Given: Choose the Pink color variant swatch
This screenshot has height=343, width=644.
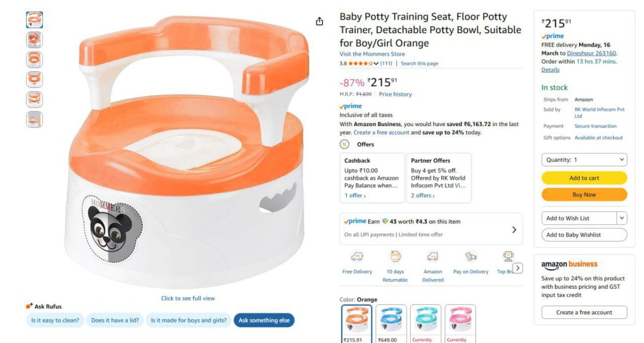Looking at the screenshot, I should click(x=460, y=320).
